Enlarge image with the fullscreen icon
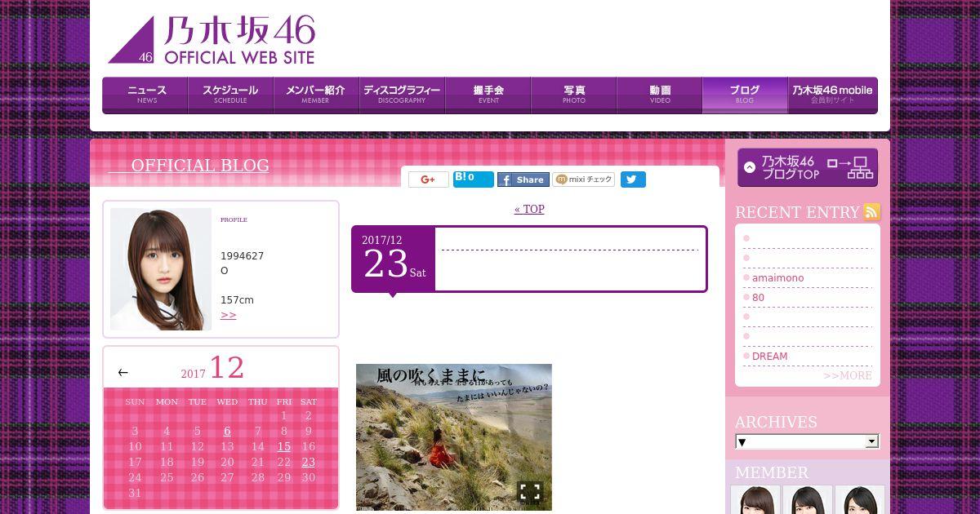Image resolution: width=980 pixels, height=514 pixels. (x=530, y=491)
